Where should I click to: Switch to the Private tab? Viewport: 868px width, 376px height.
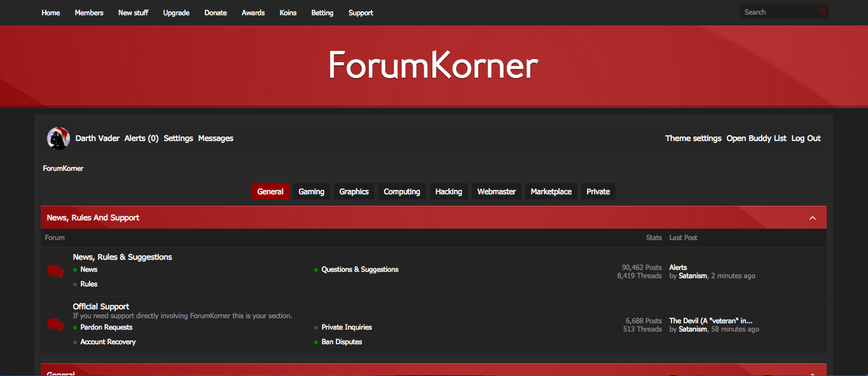click(598, 192)
